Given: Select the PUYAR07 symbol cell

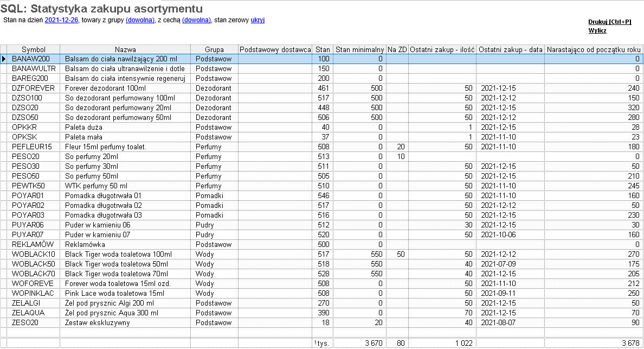Looking at the screenshot, I should tap(33, 234).
